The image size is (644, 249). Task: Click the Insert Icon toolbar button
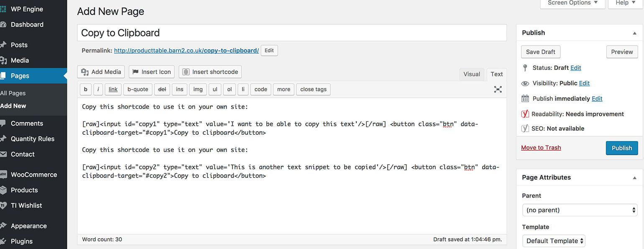[151, 72]
